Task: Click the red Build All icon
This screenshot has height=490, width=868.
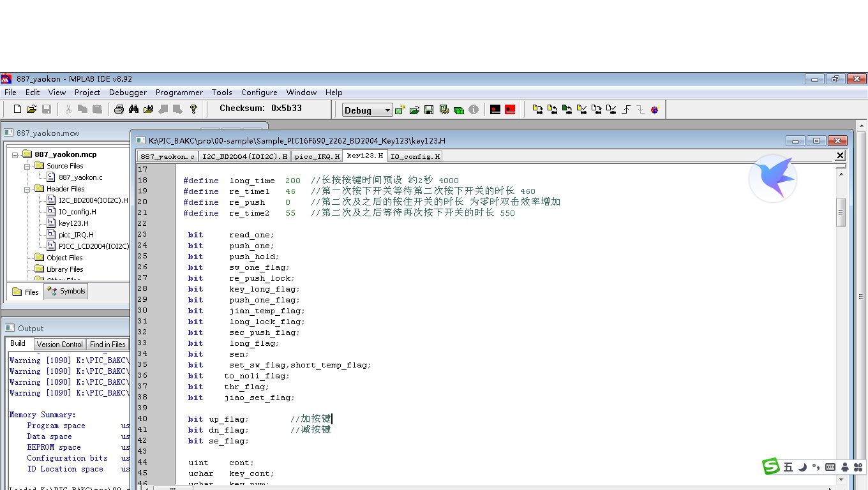Action: pyautogui.click(x=510, y=110)
